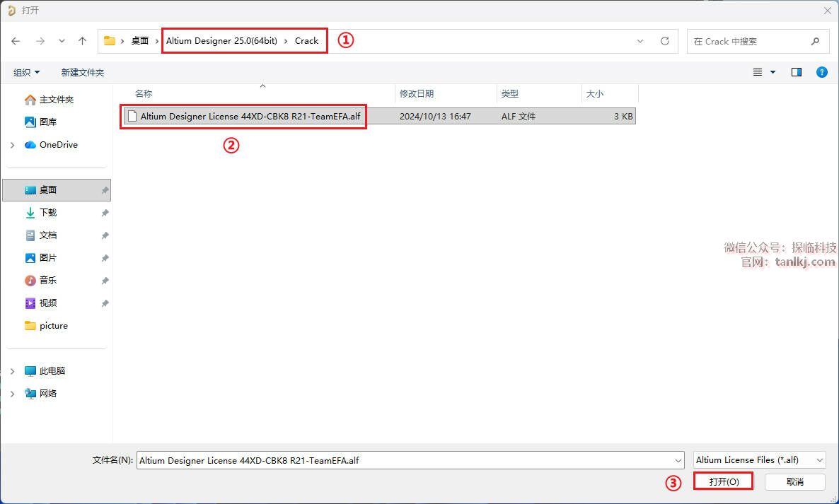This screenshot has width=839, height=504.
Task: Toggle the preview pane icon
Action: [x=796, y=72]
